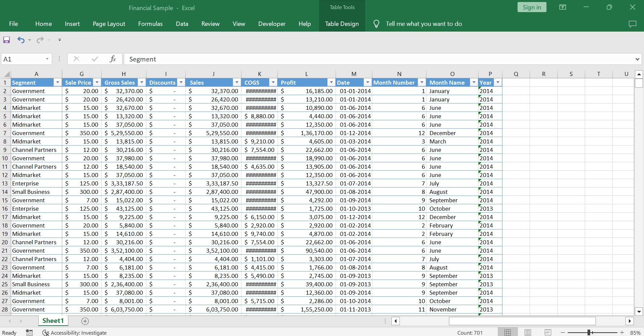Click the Save icon in Quick Access Toolbar

pos(7,40)
